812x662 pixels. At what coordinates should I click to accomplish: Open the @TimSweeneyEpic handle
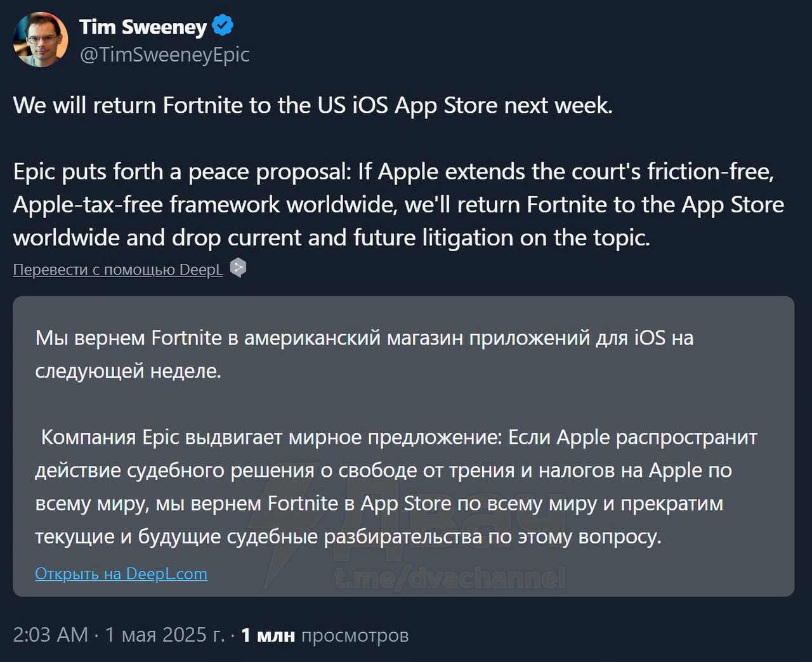[x=164, y=55]
